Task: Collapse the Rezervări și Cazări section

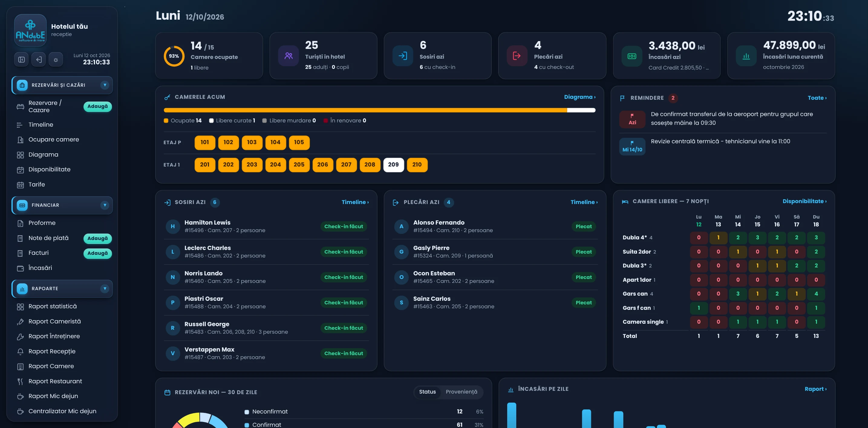Action: click(105, 85)
